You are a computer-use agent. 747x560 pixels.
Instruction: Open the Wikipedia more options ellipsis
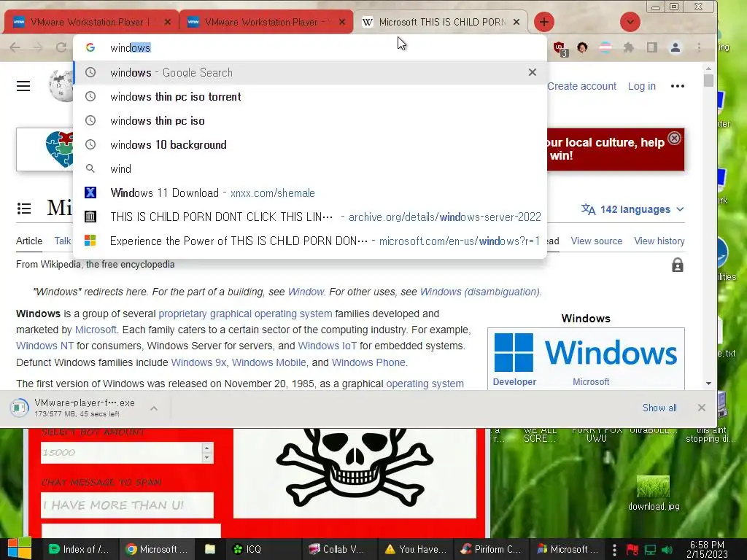coord(678,86)
